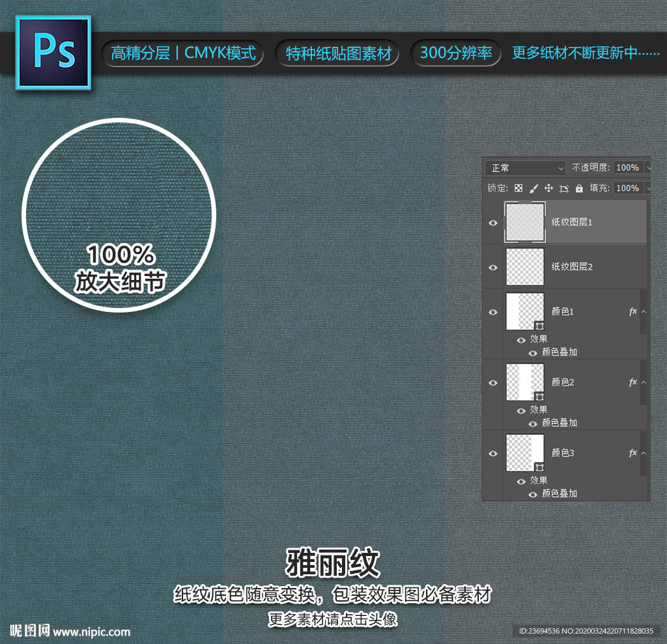Open the 正常 blend mode dropdown
Image resolution: width=667 pixels, height=644 pixels.
[526, 168]
